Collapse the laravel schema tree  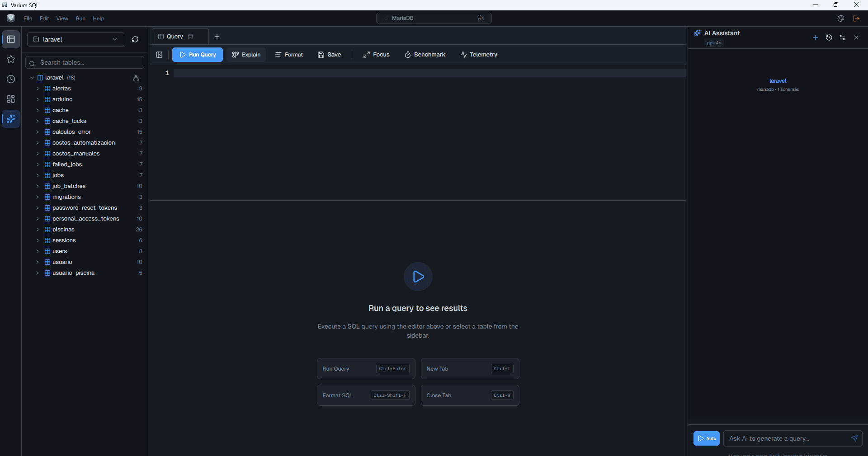point(32,77)
